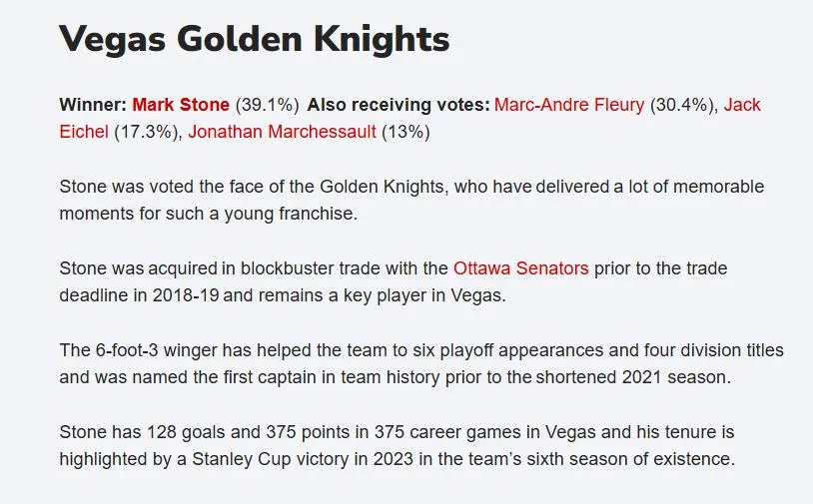813x504 pixels.
Task: Click the bold "Winner:" label
Action: tap(93, 105)
